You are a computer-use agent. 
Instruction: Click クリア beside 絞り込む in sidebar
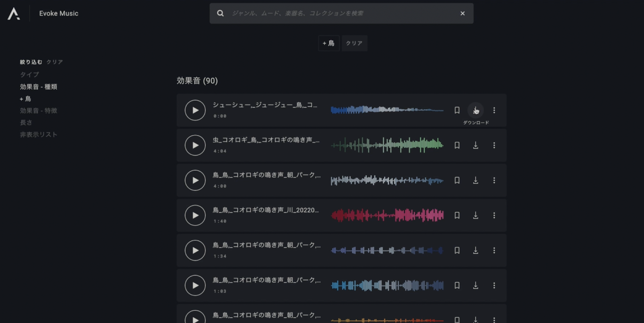55,62
